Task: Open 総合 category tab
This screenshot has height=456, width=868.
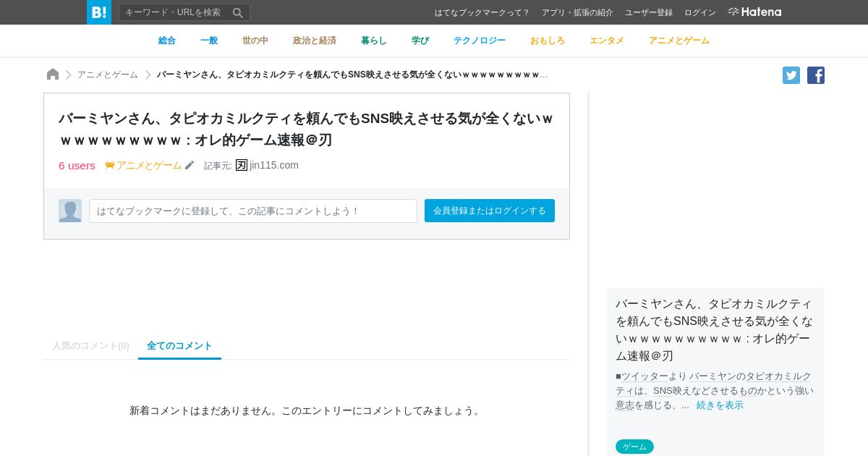Action: point(167,41)
